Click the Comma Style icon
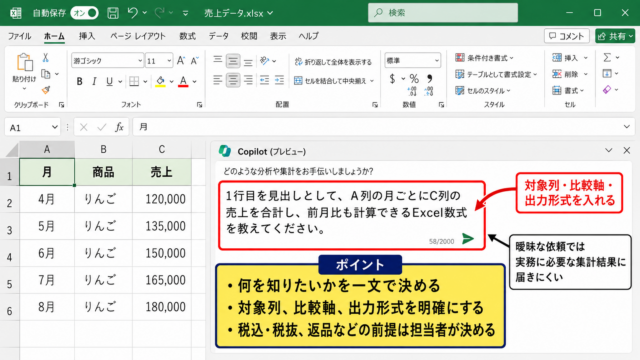 coord(429,78)
